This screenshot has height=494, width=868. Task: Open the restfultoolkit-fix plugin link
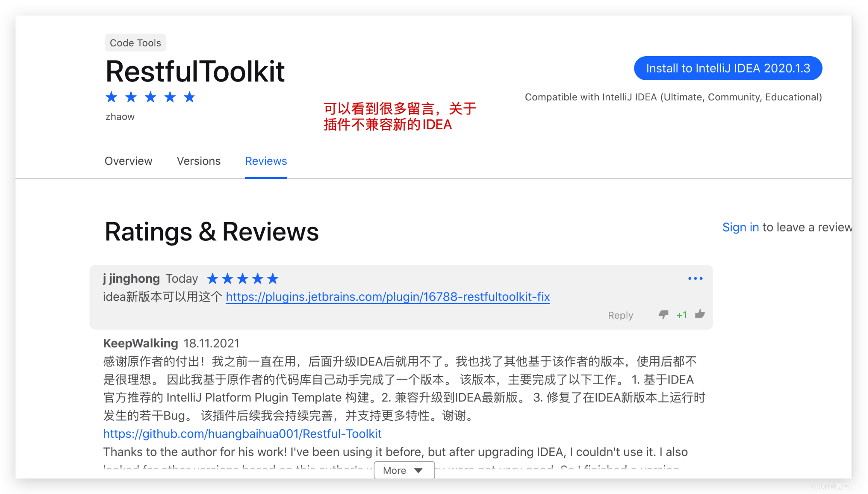[x=387, y=297]
